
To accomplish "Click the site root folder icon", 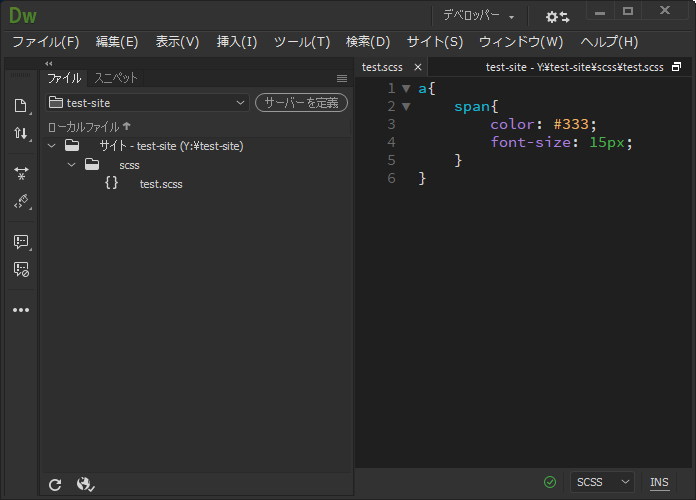I will tap(72, 145).
